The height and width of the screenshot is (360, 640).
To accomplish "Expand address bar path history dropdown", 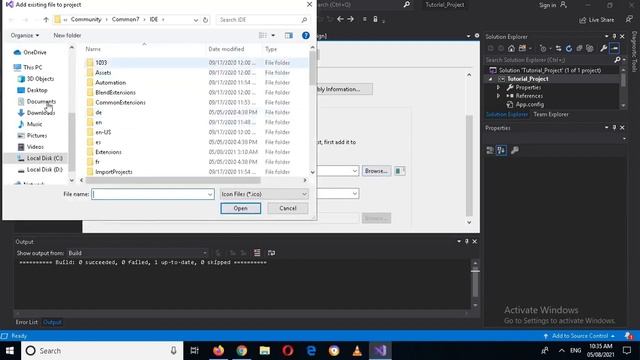I will pos(196,20).
